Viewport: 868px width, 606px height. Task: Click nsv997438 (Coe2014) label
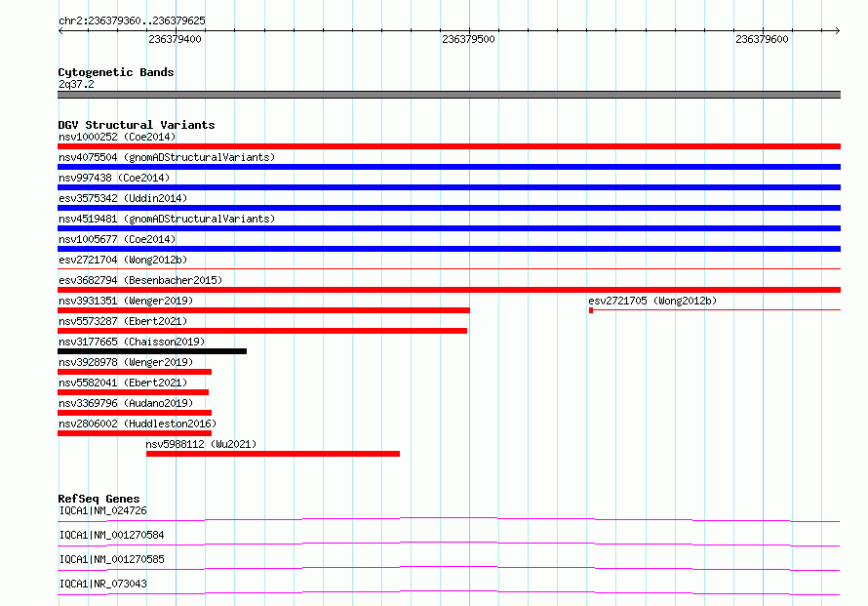[114, 178]
